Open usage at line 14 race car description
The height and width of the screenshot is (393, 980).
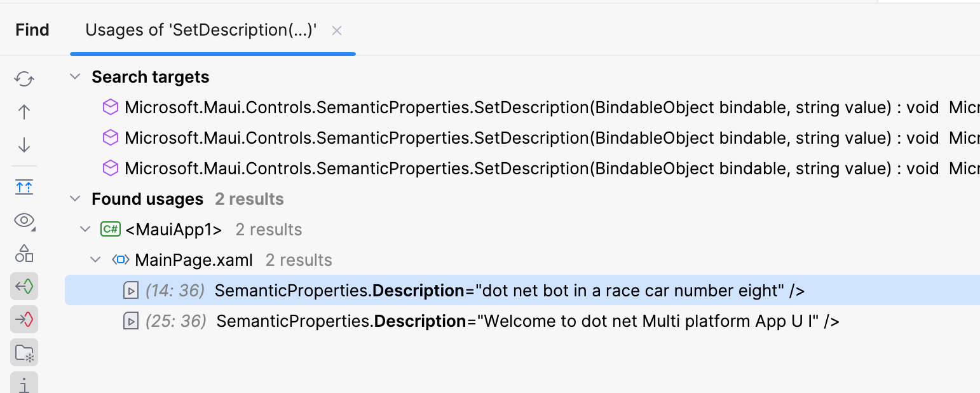[508, 291]
